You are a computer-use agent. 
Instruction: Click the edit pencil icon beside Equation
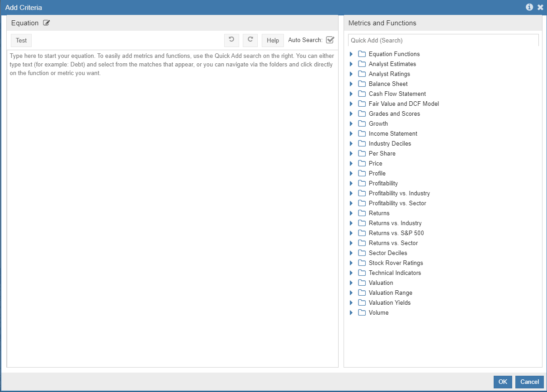click(x=47, y=23)
